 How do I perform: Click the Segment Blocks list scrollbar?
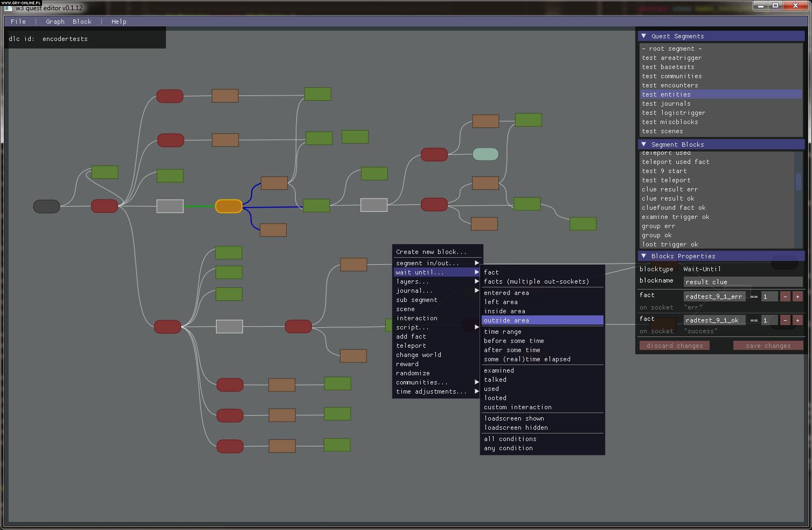click(798, 182)
